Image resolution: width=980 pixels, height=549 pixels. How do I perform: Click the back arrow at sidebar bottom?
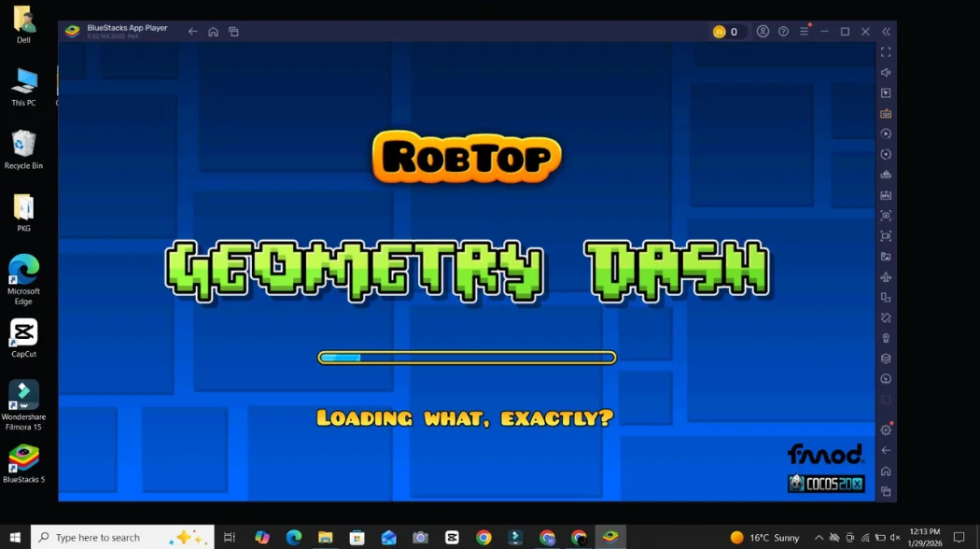tap(886, 451)
